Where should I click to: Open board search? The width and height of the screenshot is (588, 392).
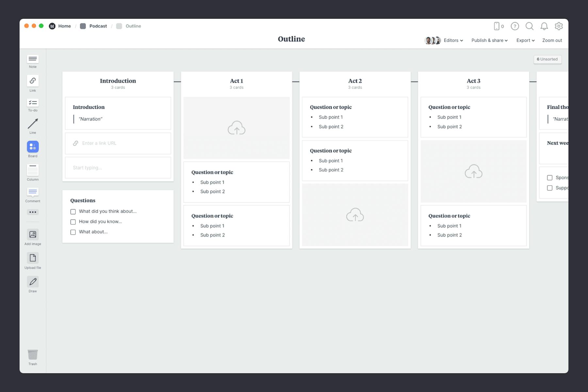(x=530, y=26)
